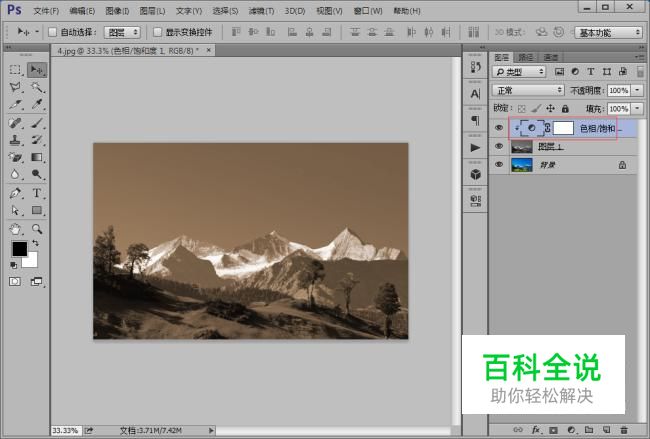Image resolution: width=650 pixels, height=439 pixels.
Task: Select the Eraser tool
Action: click(15, 157)
